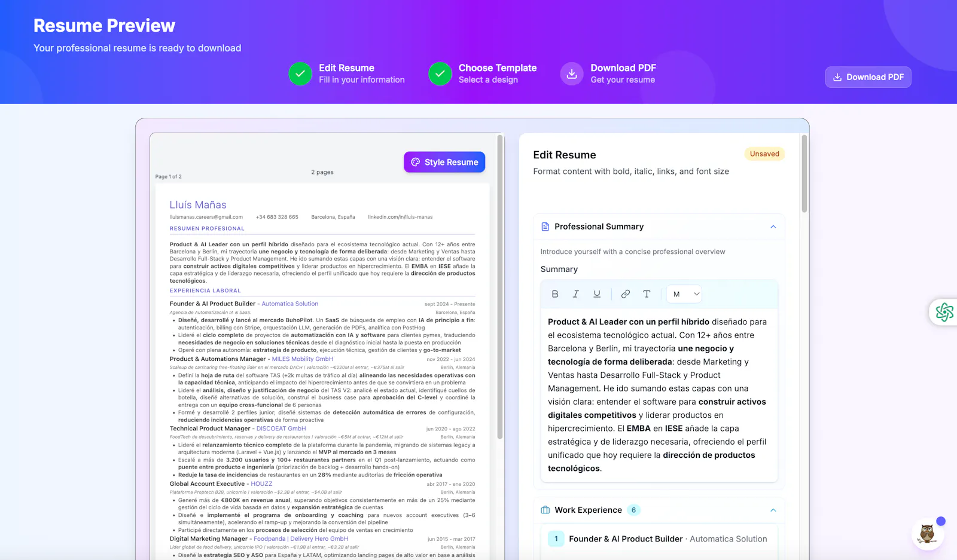This screenshot has width=957, height=560.
Task: Click the name Lluís Mañas in resume
Action: [198, 205]
